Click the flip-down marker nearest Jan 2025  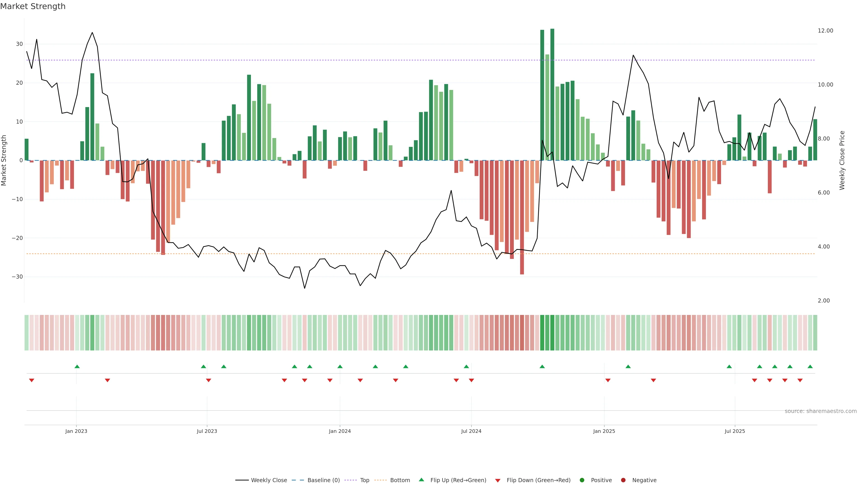[608, 380]
